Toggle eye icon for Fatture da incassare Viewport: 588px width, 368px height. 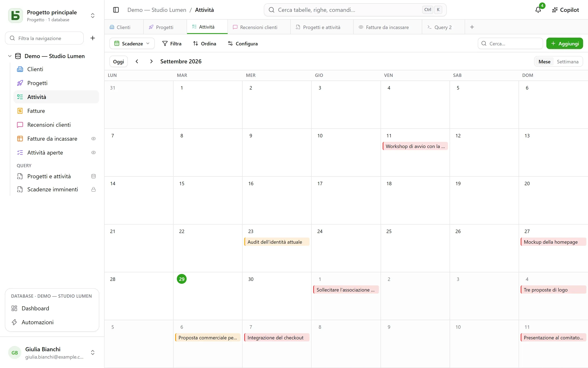[x=93, y=138]
